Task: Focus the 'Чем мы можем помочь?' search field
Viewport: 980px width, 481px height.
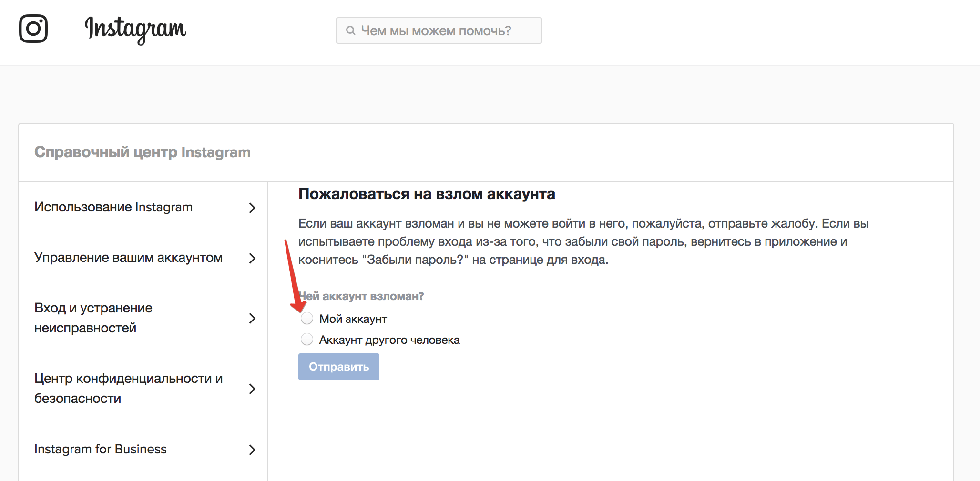Action: (x=439, y=30)
